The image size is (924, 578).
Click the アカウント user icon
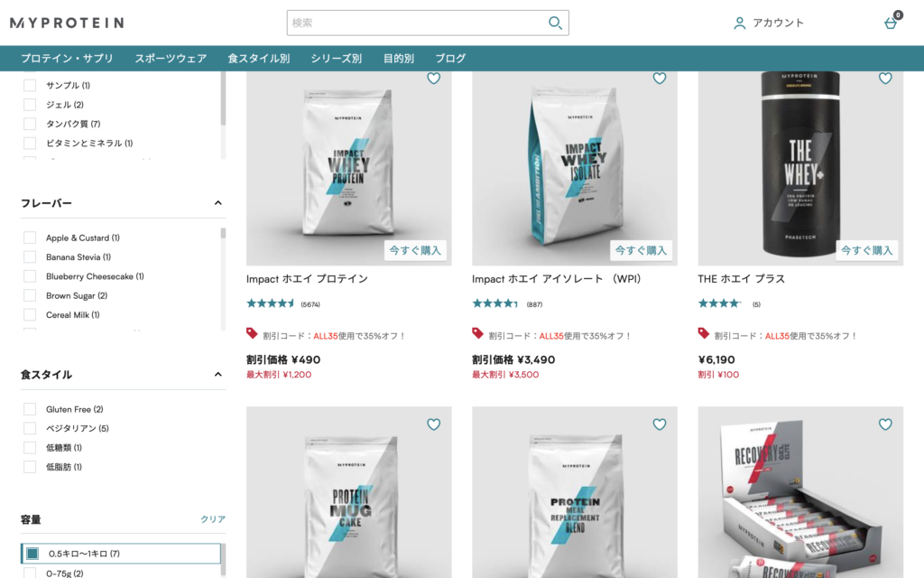coord(739,23)
